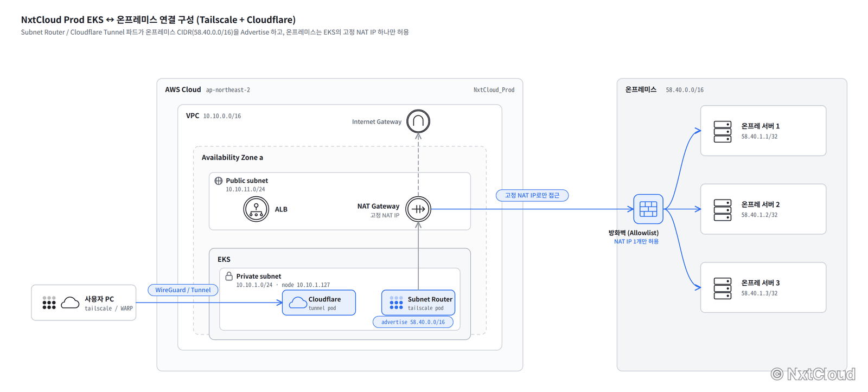
Task: Click the 고정 NAT IP caption under NAT Gateway
Action: coord(385,215)
